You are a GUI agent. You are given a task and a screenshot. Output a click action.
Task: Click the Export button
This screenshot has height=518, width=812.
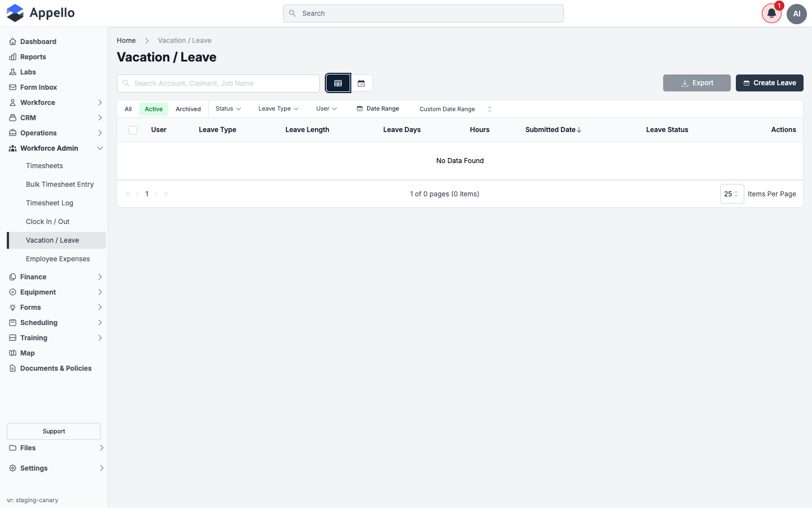697,83
